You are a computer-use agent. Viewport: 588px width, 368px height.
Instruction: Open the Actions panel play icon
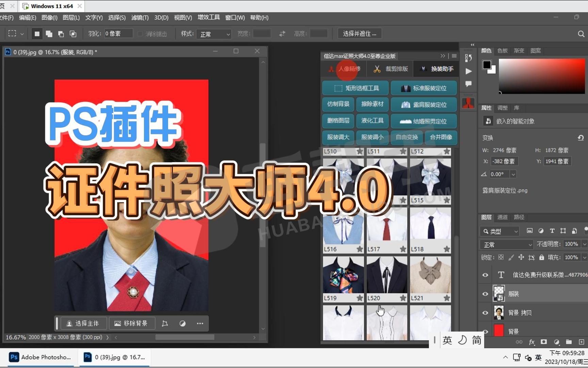click(x=469, y=71)
